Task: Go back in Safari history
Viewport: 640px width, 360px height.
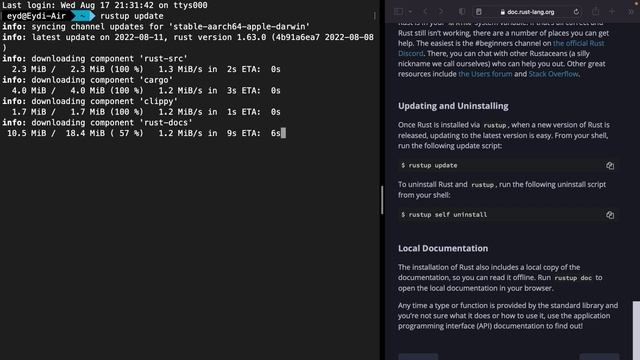Action: click(426, 12)
